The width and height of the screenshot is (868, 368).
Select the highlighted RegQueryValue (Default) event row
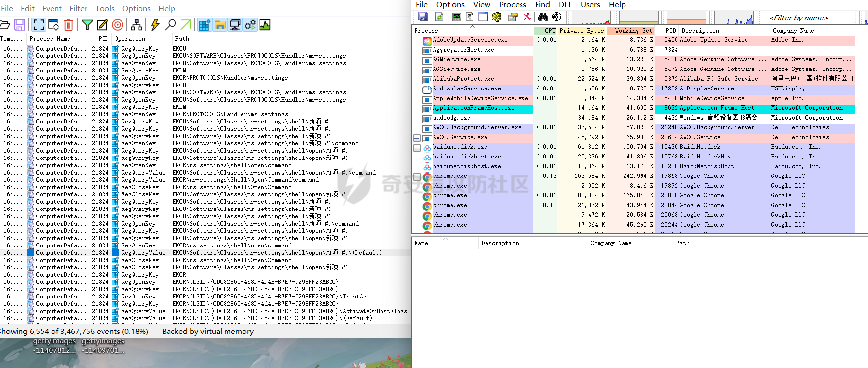[205, 253]
